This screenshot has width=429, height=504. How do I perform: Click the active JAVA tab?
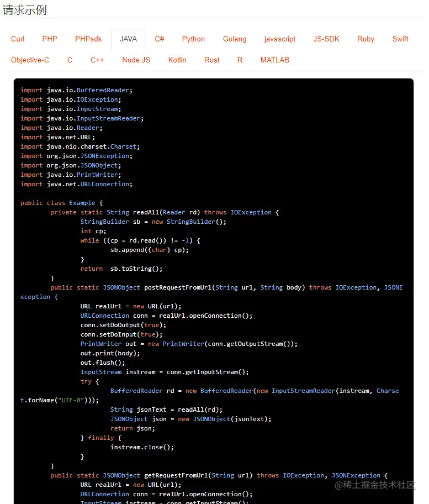click(x=129, y=39)
